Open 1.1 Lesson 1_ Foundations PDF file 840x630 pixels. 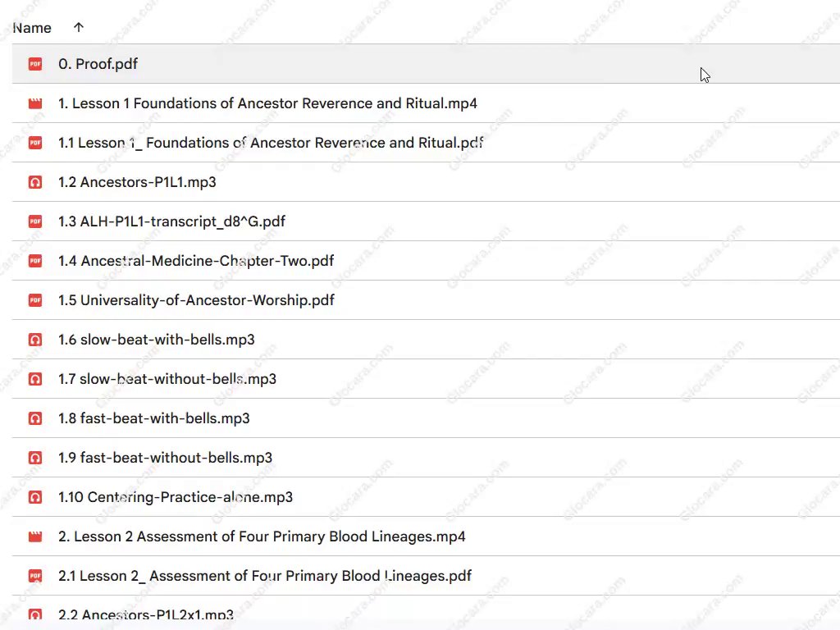point(271,143)
